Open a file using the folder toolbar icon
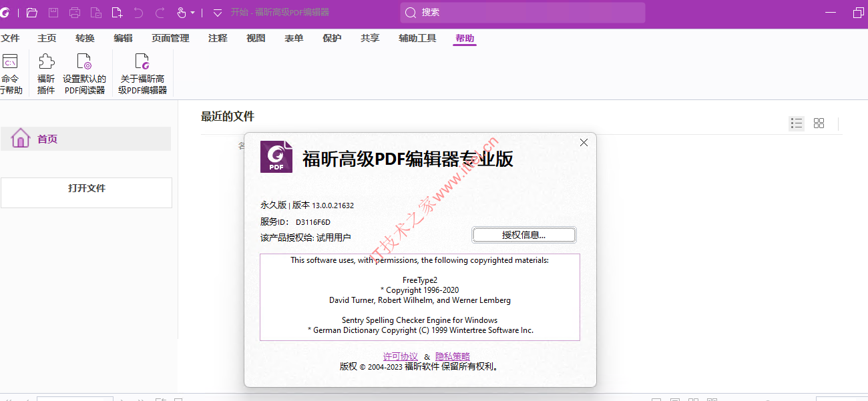The width and height of the screenshot is (868, 401). [x=31, y=12]
